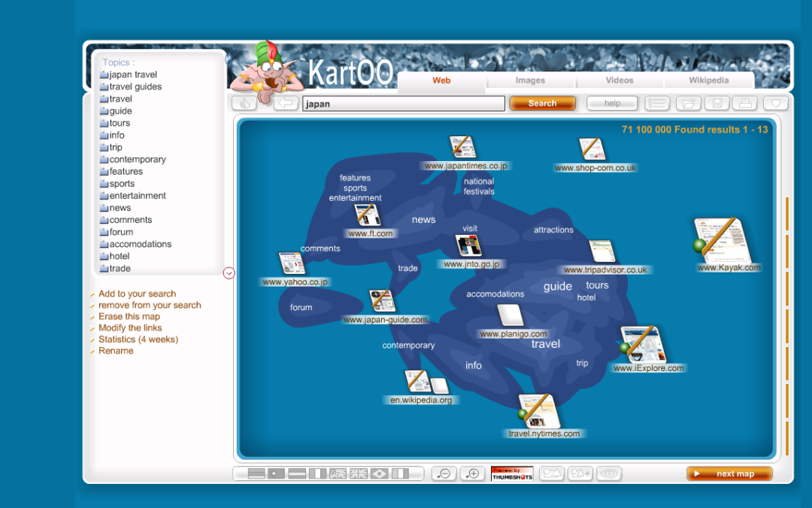Screen dimensions: 812x508
Task: Zoom in the map with the plus magnifier
Action: (473, 474)
